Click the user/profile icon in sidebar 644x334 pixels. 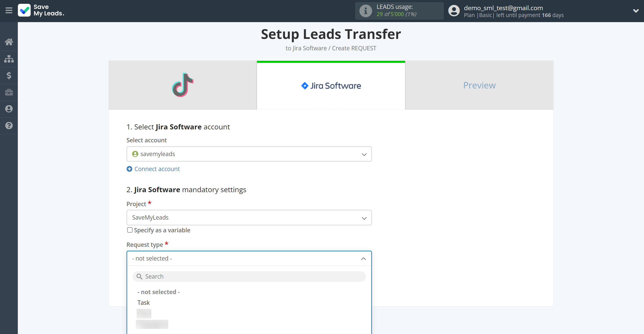(9, 109)
